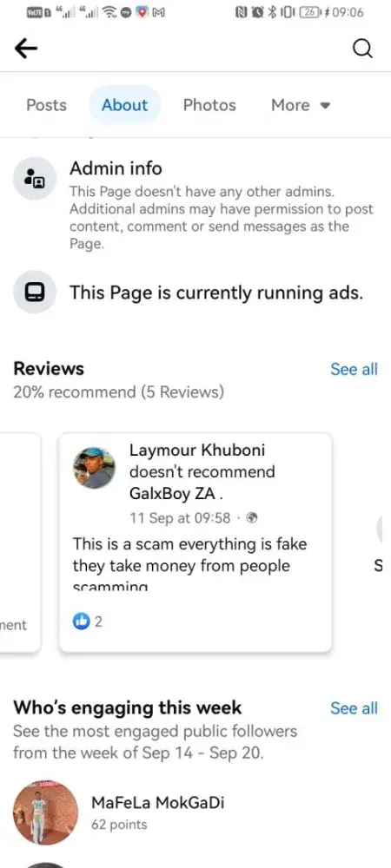
Task: Click See all for Who's engaging
Action: pos(354,708)
